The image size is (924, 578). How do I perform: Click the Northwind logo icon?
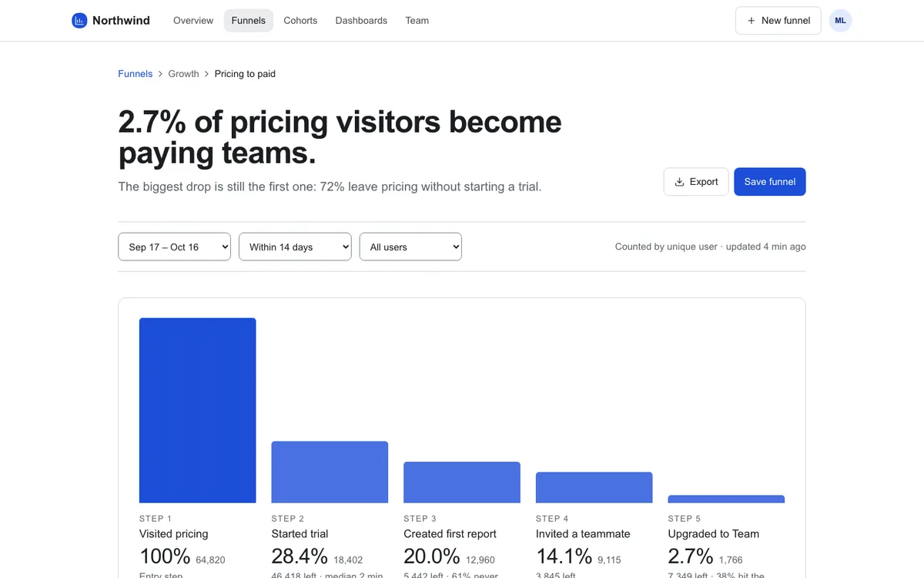coord(79,21)
